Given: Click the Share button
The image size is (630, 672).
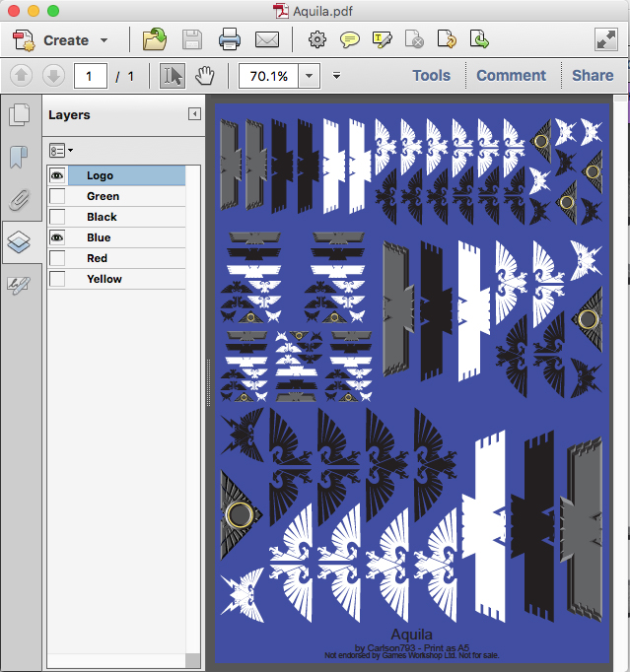Looking at the screenshot, I should pos(593,76).
